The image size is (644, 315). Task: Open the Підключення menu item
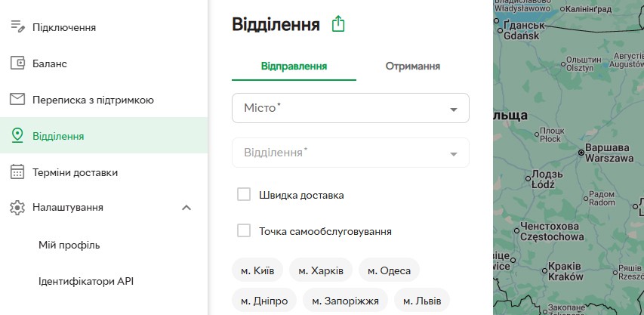click(104, 27)
